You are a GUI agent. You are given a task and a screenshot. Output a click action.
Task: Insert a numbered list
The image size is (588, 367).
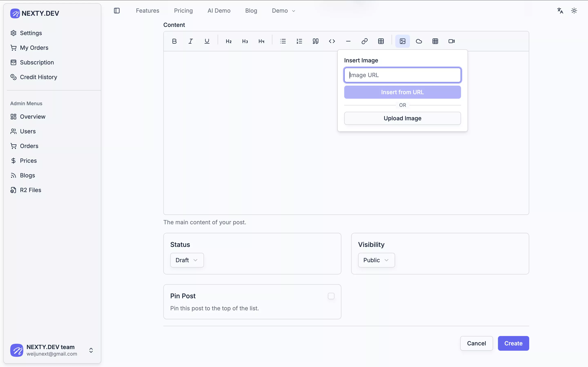click(299, 41)
